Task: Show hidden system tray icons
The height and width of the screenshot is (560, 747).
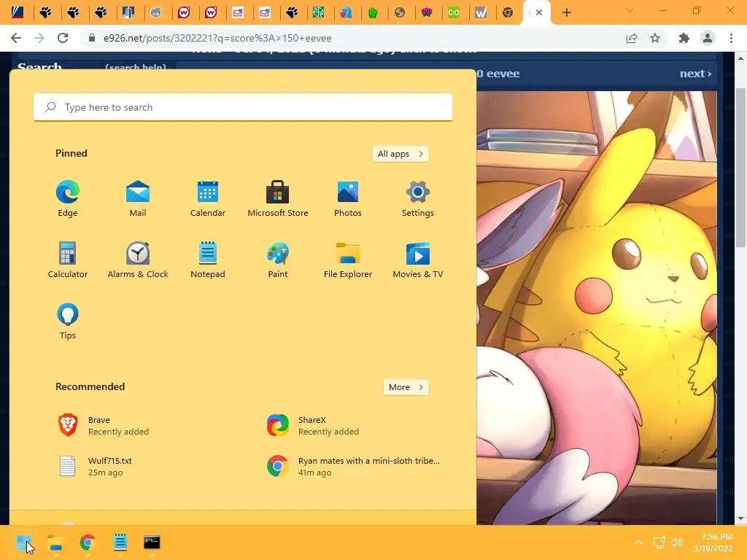Action: [x=639, y=542]
